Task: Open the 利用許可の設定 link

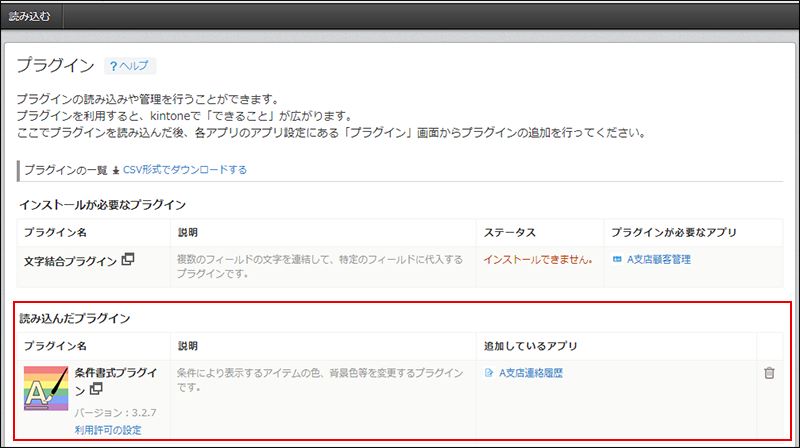Action: coord(108,430)
